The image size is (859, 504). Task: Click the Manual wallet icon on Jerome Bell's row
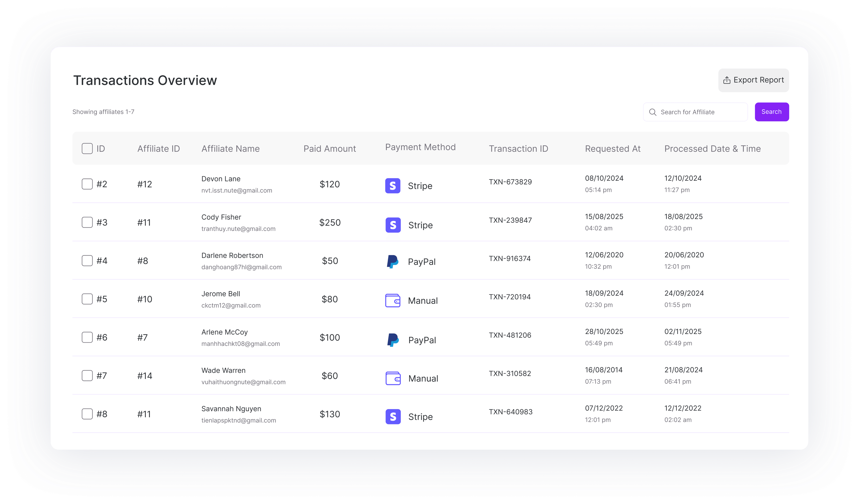(393, 301)
